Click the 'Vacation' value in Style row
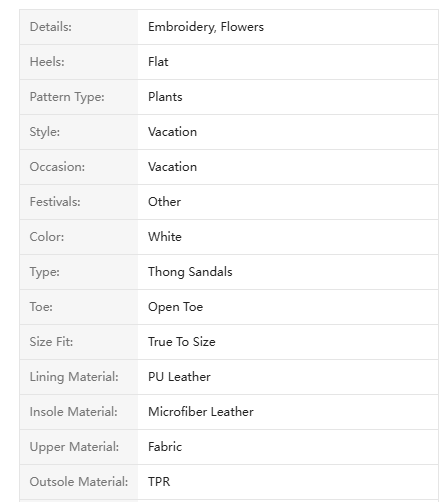 [172, 132]
